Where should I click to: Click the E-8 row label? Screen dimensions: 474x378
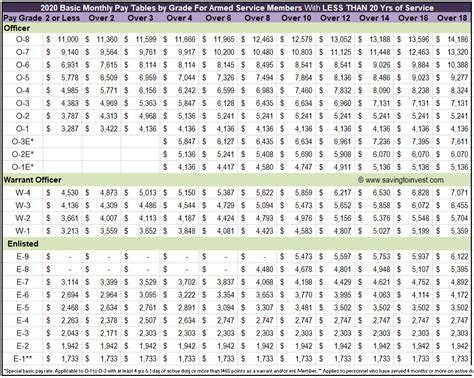[x=23, y=269]
